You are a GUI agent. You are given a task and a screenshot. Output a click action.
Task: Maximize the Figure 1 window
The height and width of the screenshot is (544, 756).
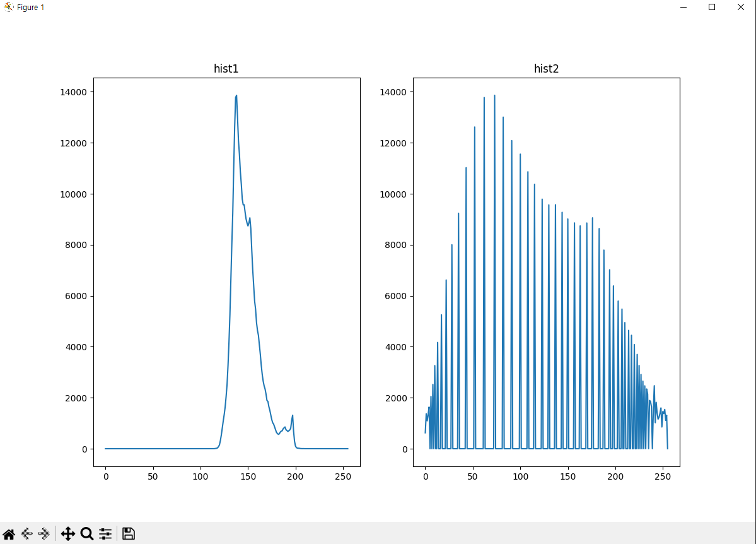pos(712,7)
